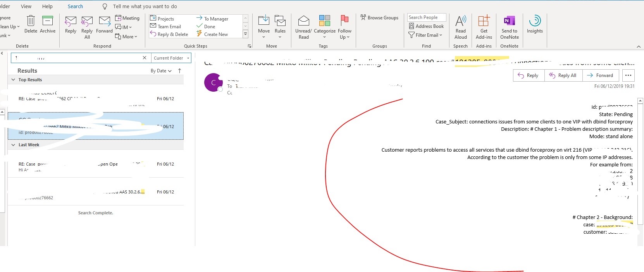Mark message Done quick step
The width and height of the screenshot is (644, 272).
click(x=206, y=26)
